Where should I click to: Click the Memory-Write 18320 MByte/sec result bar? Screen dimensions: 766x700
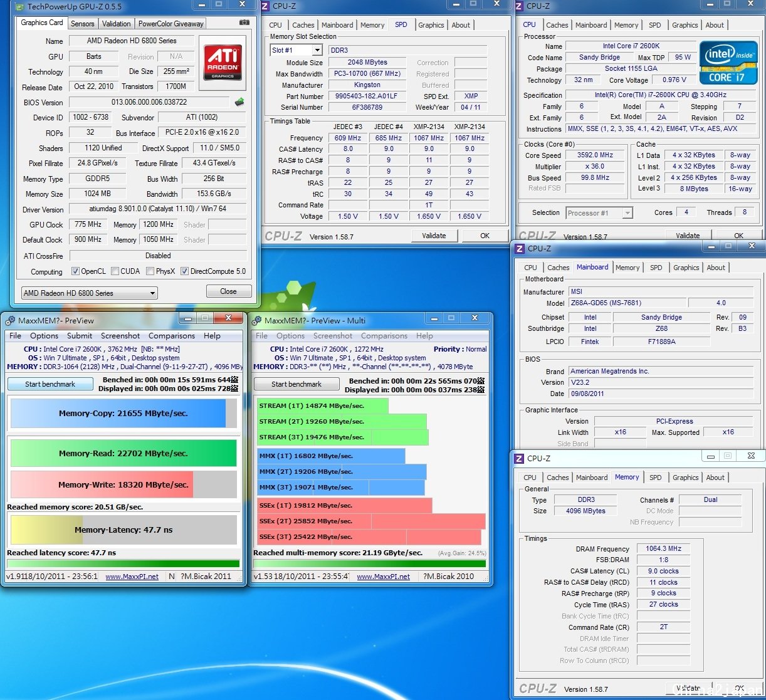click(x=123, y=484)
